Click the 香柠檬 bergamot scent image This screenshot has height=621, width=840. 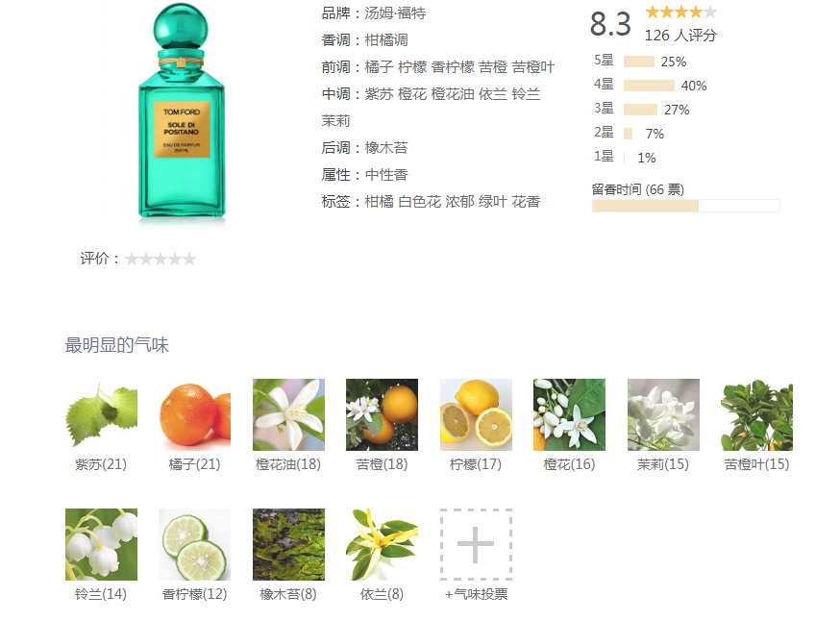pyautogui.click(x=194, y=544)
